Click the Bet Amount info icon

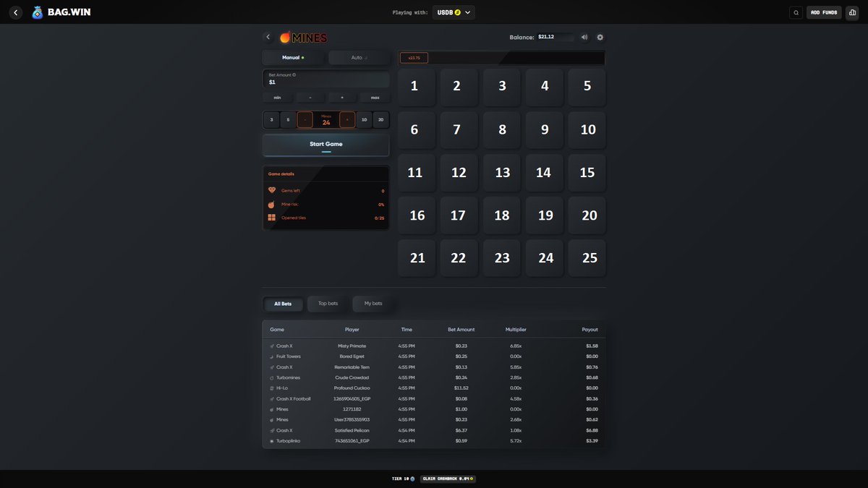tap(294, 74)
